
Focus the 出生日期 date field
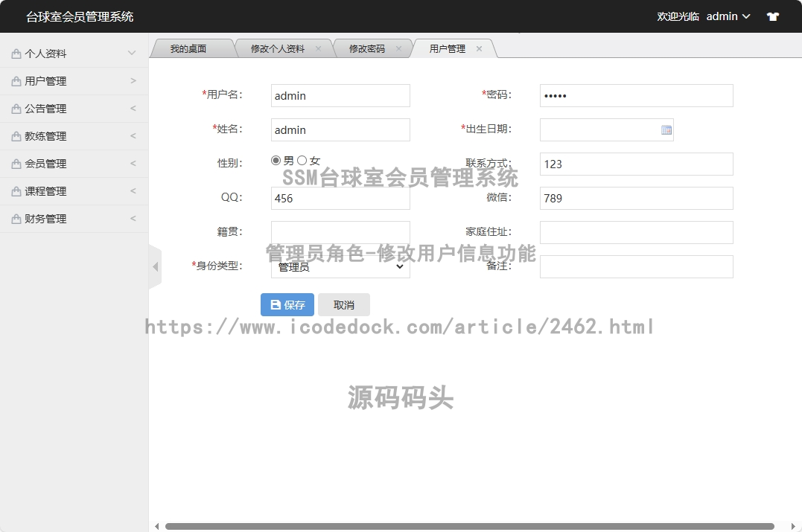[x=607, y=129]
